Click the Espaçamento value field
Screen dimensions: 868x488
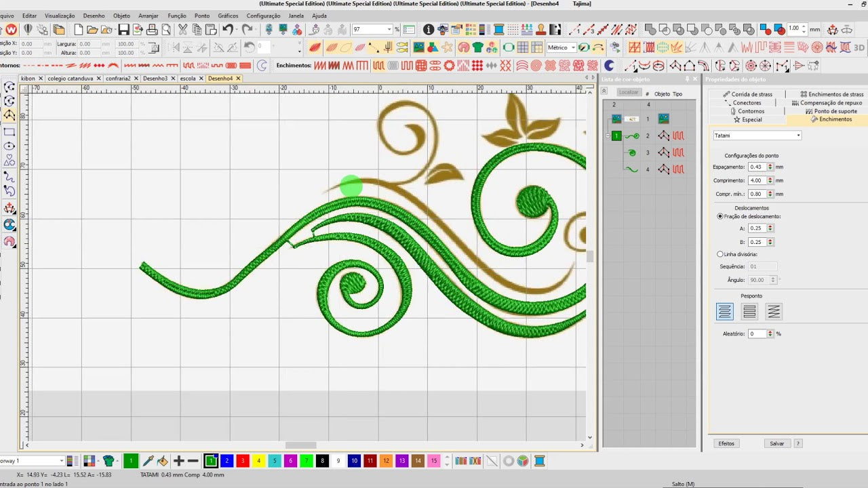tap(757, 167)
